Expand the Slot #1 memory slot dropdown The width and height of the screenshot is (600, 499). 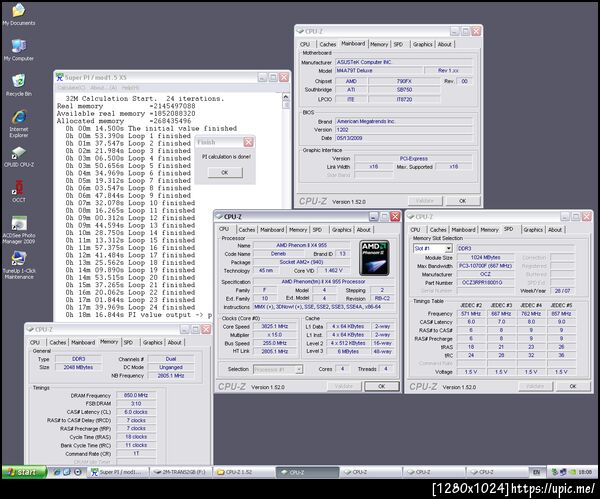(x=448, y=248)
